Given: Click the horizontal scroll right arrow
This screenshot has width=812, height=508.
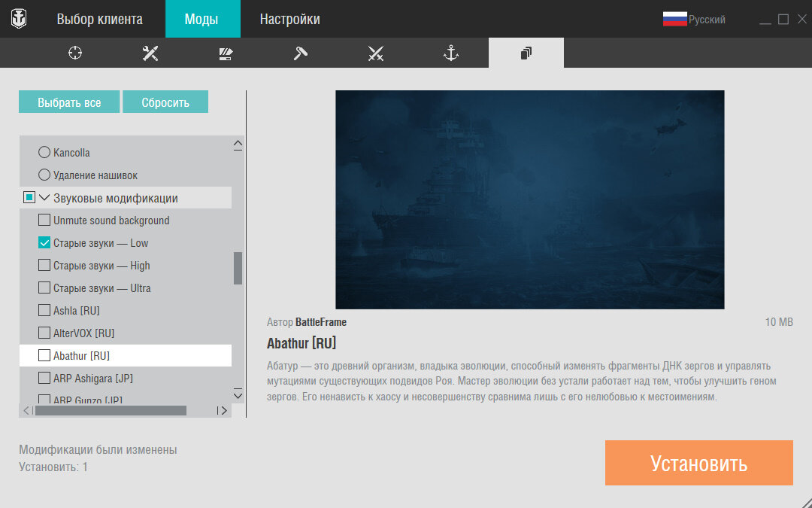Looking at the screenshot, I should click(x=223, y=411).
